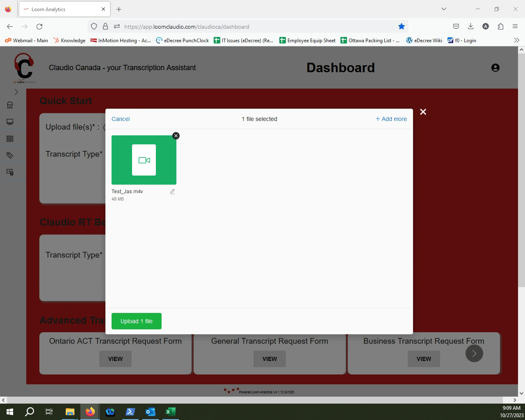Expand the left sidebar chevron
This screenshot has width=525, height=420.
tap(16, 92)
